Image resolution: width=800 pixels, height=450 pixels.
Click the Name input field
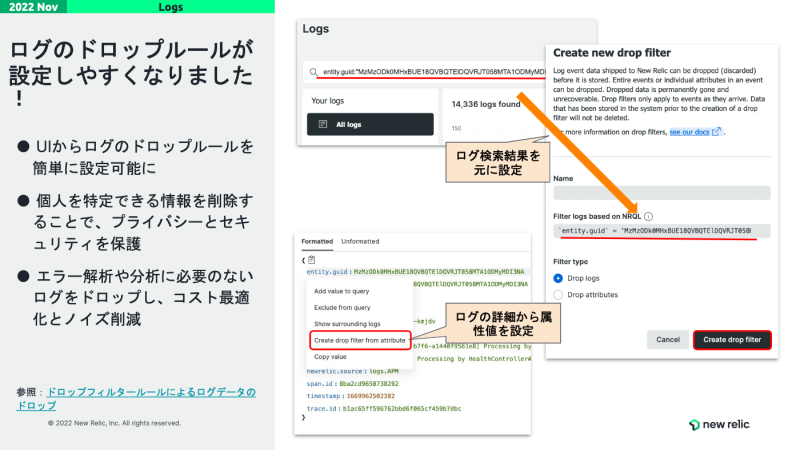pyautogui.click(x=661, y=193)
